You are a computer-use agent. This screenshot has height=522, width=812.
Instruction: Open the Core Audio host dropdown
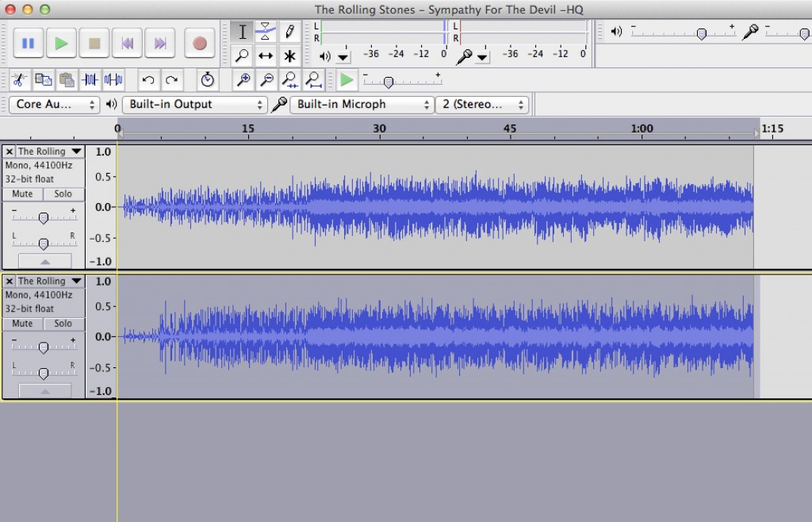[x=54, y=105]
